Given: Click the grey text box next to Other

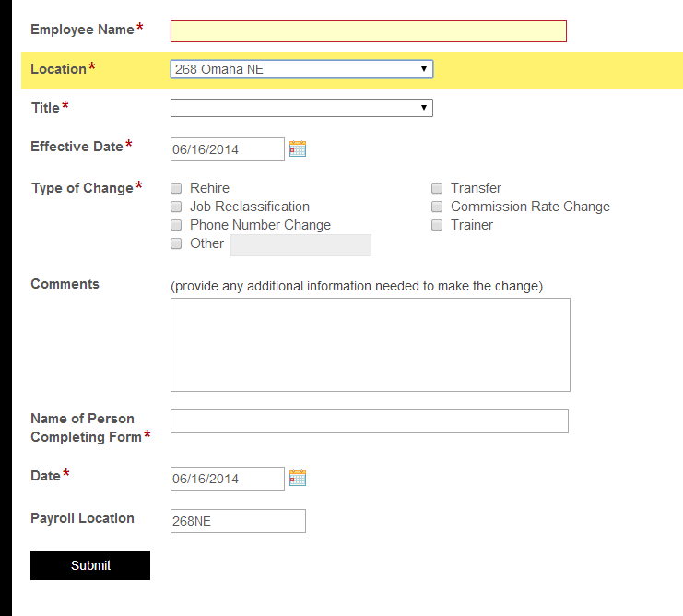Looking at the screenshot, I should (x=300, y=244).
